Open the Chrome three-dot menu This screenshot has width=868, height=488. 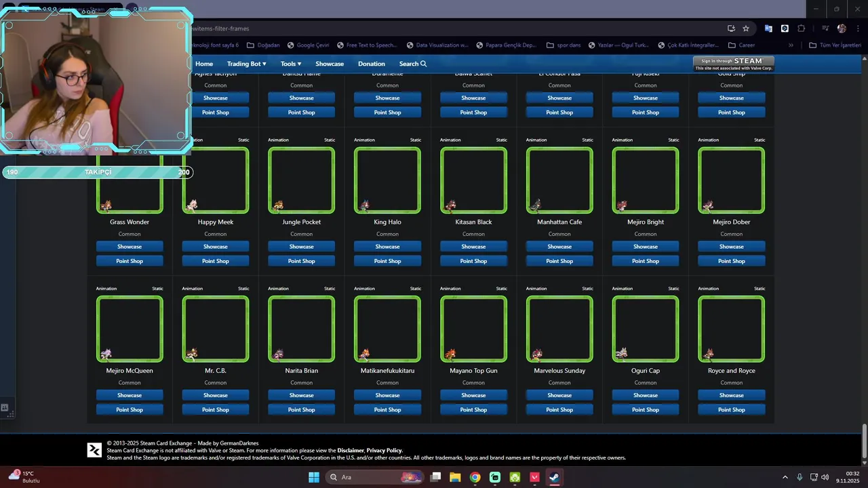pos(856,28)
